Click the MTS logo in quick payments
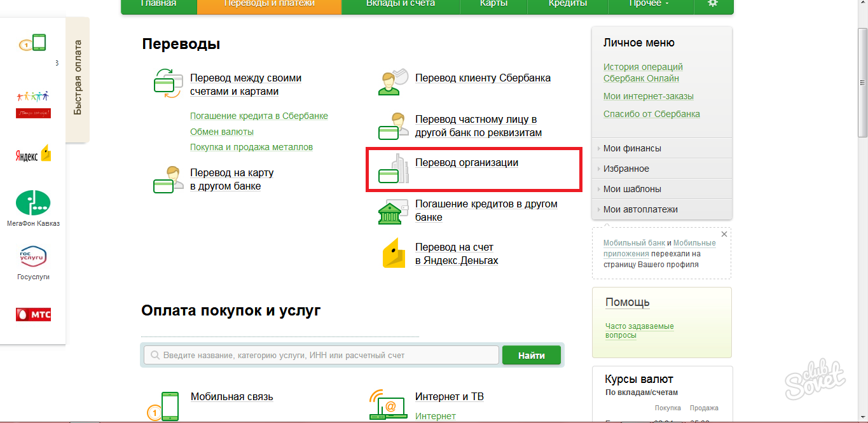 tap(33, 314)
